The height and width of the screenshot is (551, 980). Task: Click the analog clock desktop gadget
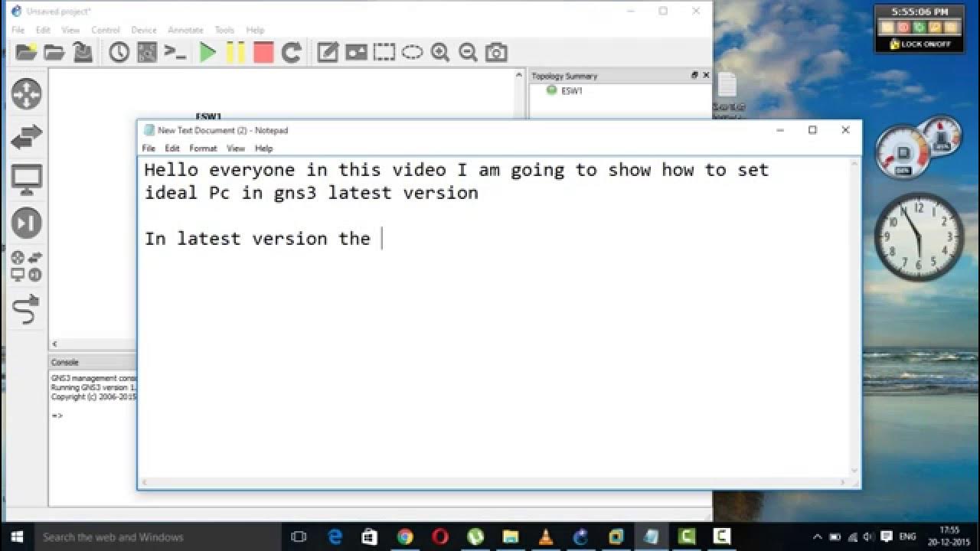coord(919,236)
